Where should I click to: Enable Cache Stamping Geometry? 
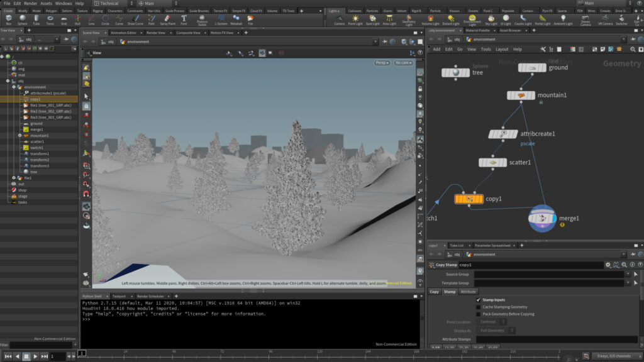(x=478, y=307)
